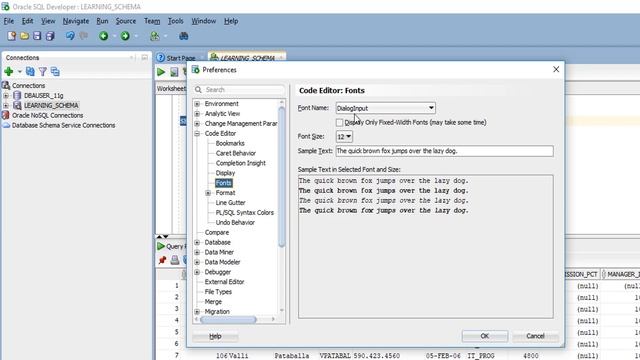
Task: Click the green Back navigation icon
Action: coord(104,36)
